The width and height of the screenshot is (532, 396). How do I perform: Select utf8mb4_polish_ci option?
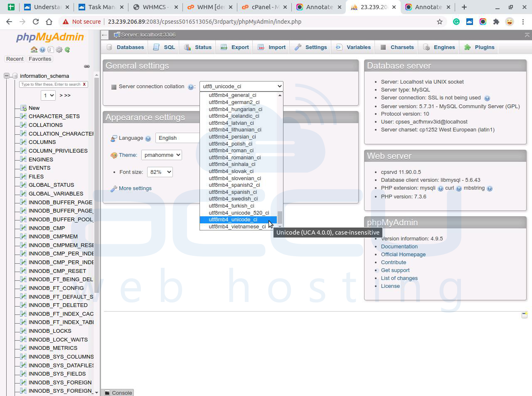[x=238, y=144]
